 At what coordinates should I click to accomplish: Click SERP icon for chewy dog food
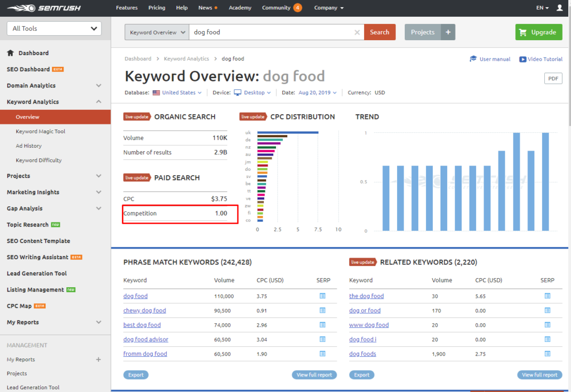pyautogui.click(x=322, y=311)
